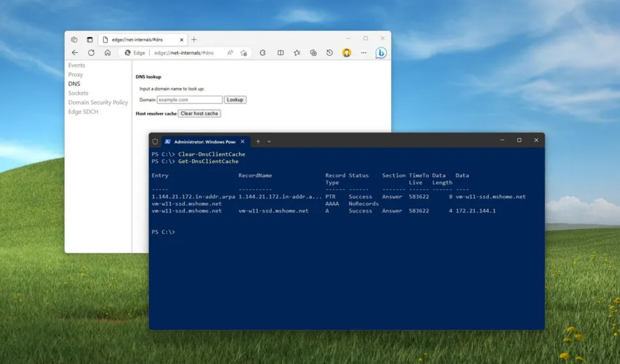This screenshot has height=364, width=620.
Task: Close the PowerShell window
Action: click(536, 140)
